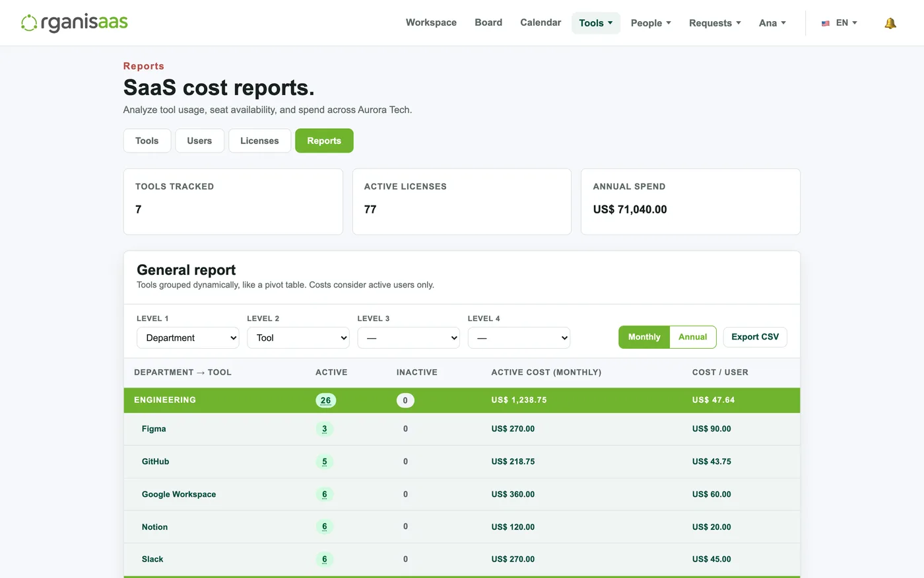Select the Reports tab
The width and height of the screenshot is (924, 578).
click(x=324, y=141)
